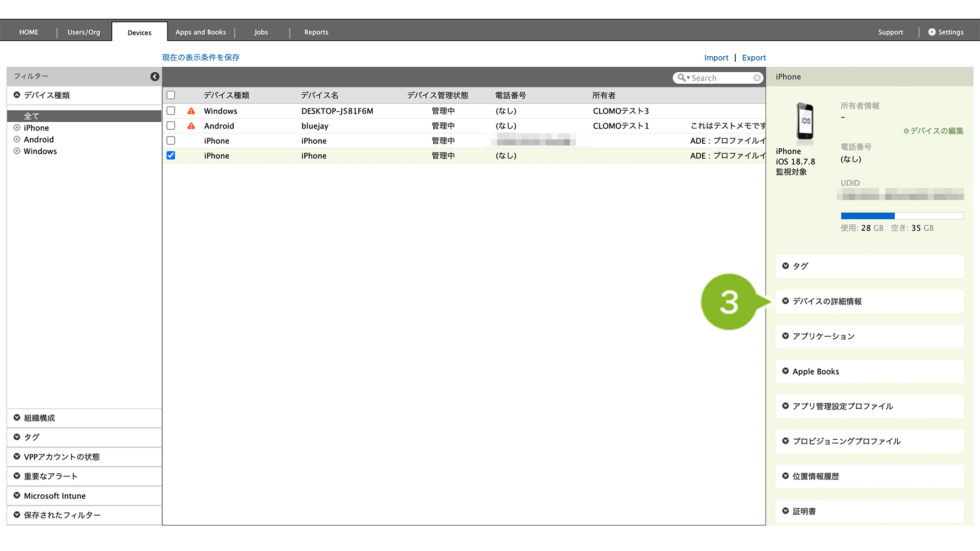980x551 pixels.
Task: Open the Apps and Books tab
Action: pos(201,32)
